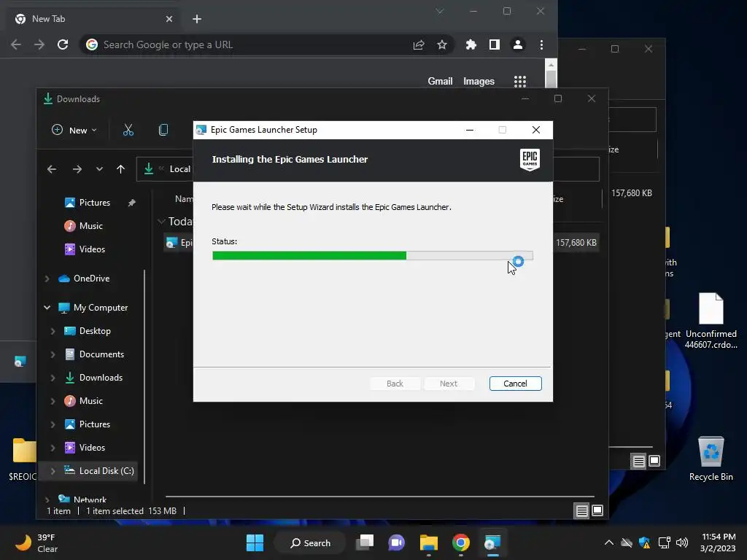Open recent locations dropdown in Explorer
747x560 pixels.
click(99, 169)
